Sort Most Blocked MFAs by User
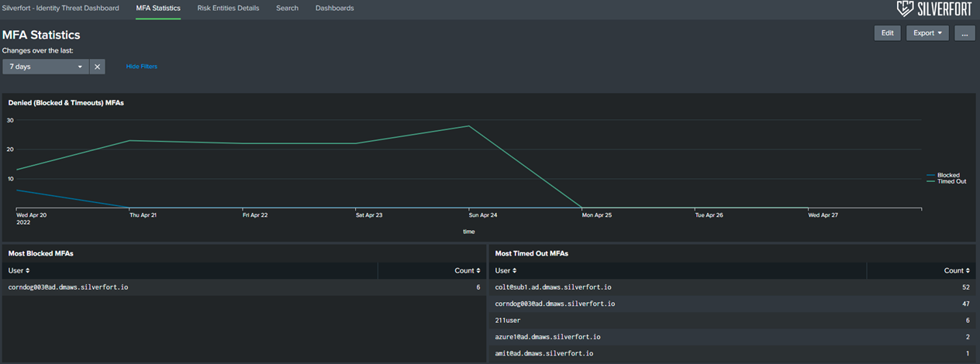Screen dimensions: 980x364 [19, 270]
